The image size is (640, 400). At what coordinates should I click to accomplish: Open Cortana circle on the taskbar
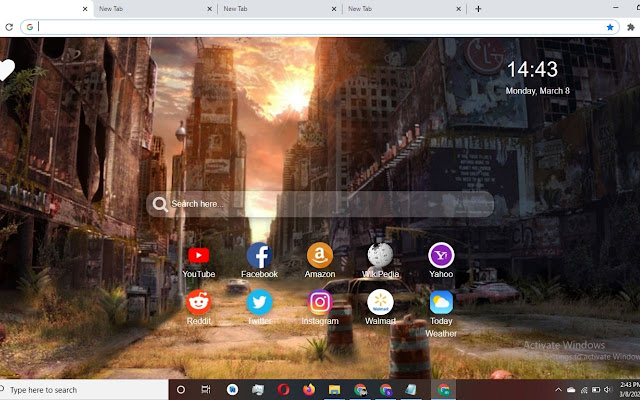click(x=181, y=390)
